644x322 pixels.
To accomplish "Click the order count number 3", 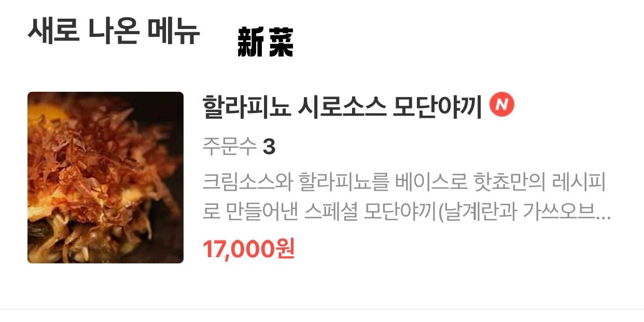I will 269,148.
